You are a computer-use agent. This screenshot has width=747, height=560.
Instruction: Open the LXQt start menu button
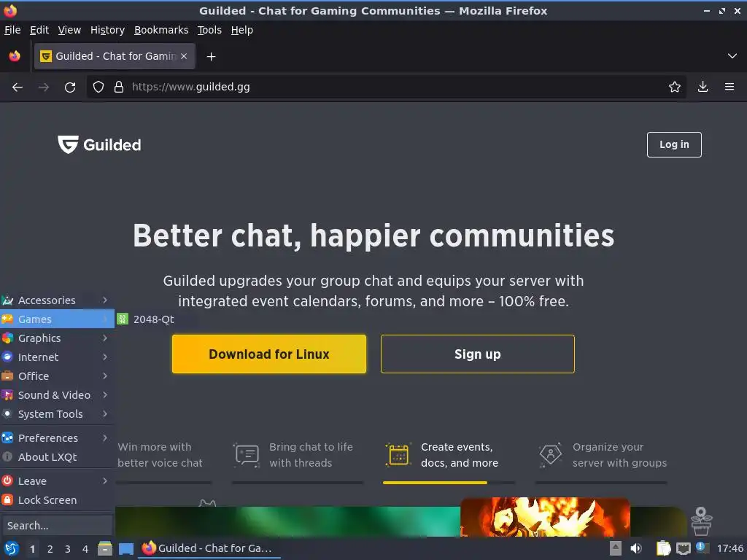click(12, 548)
